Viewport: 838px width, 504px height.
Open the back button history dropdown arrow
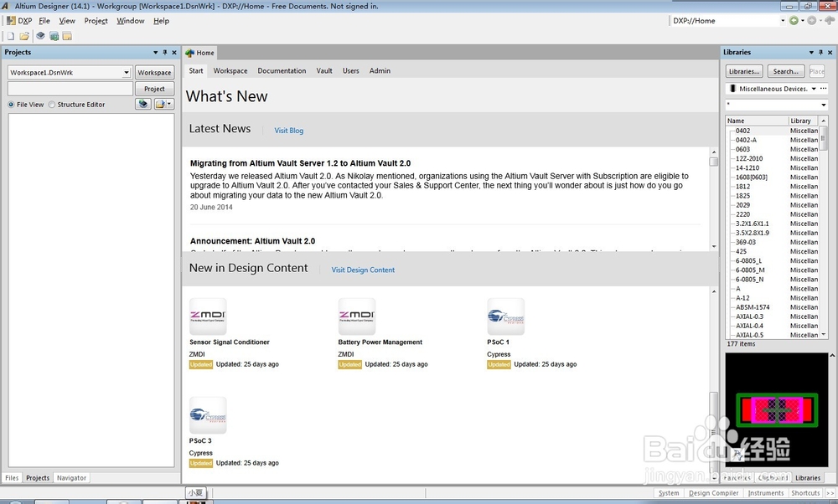coord(803,21)
